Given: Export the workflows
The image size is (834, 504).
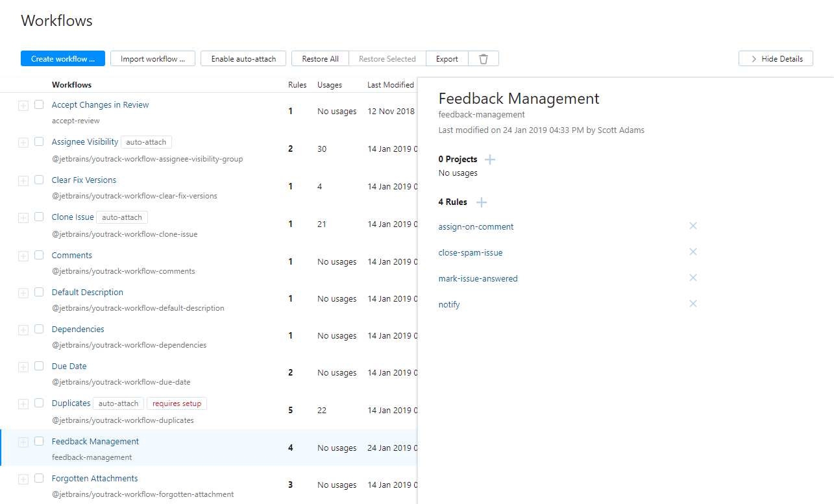Looking at the screenshot, I should tap(447, 58).
